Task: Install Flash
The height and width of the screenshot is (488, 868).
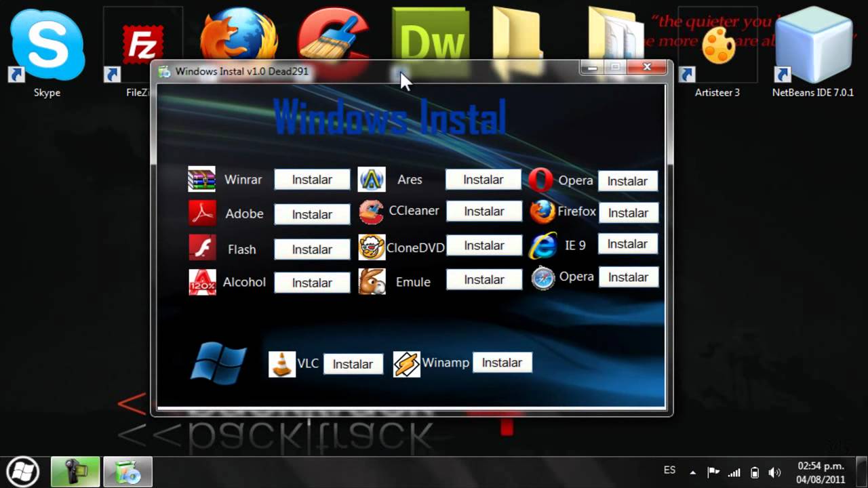Action: pos(312,249)
